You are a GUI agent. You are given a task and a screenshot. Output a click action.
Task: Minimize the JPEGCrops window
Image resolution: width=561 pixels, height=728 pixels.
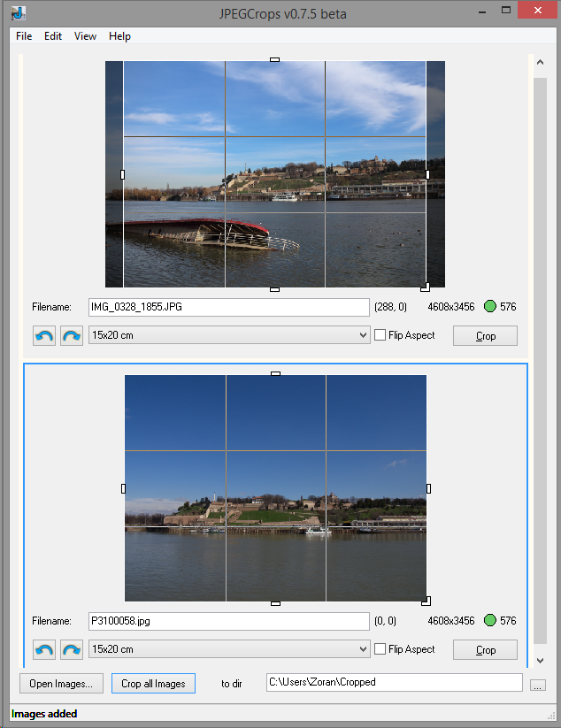[482, 11]
